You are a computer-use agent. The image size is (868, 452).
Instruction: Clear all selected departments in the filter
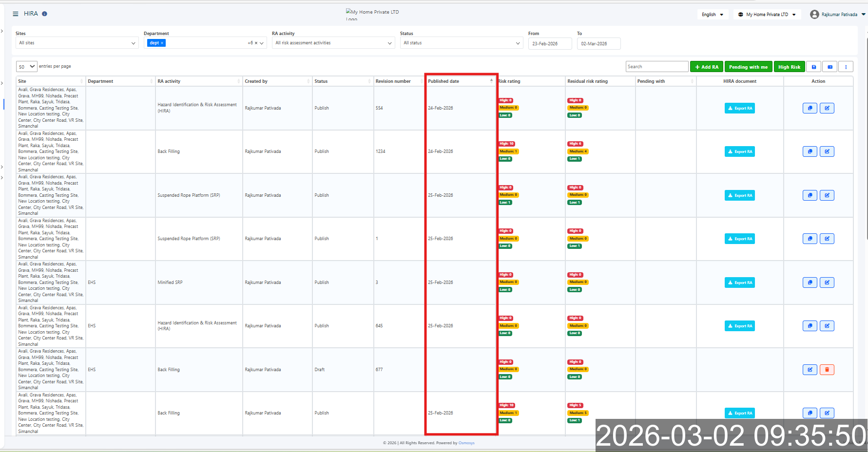pyautogui.click(x=256, y=43)
